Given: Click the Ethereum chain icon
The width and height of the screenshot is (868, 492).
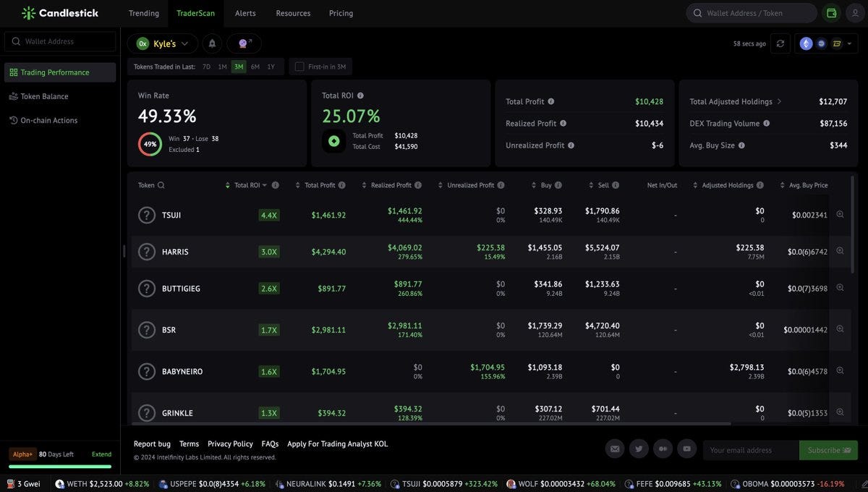Looking at the screenshot, I should coord(806,43).
